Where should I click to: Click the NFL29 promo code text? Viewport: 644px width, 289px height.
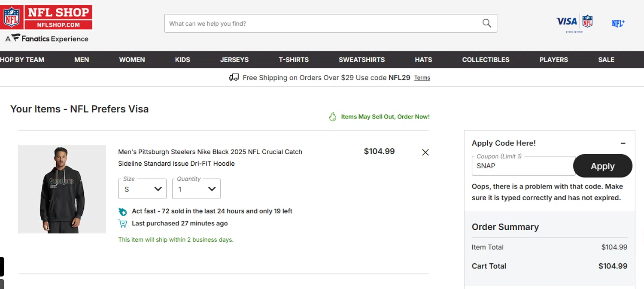click(x=399, y=78)
